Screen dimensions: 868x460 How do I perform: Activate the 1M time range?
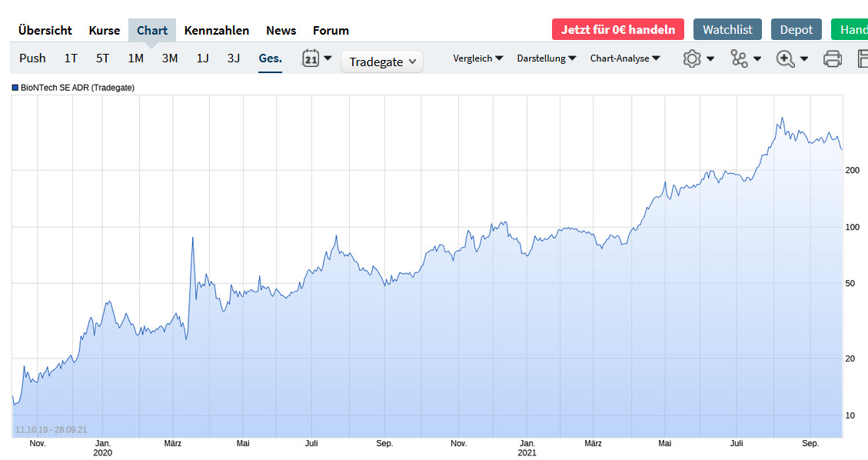pyautogui.click(x=135, y=58)
